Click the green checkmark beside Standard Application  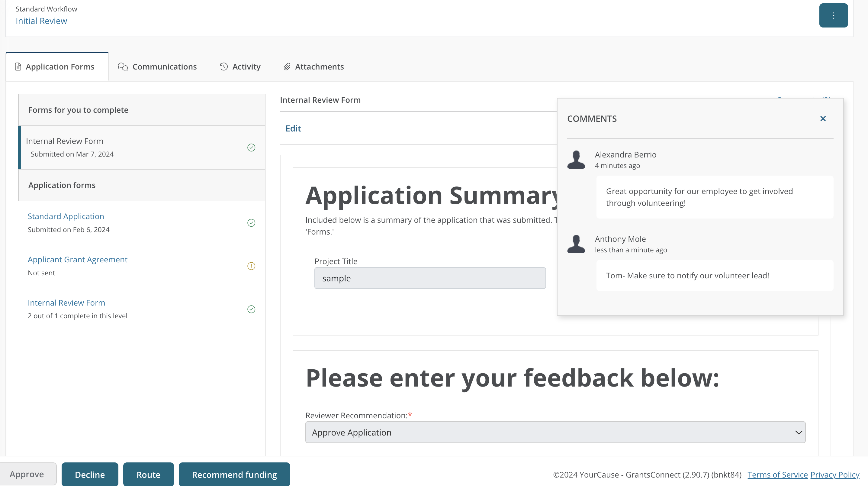(251, 222)
